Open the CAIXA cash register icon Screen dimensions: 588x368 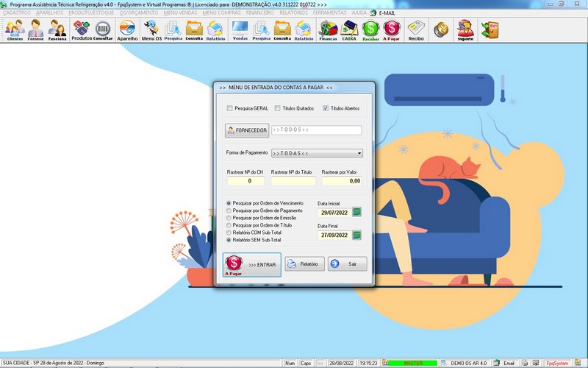[x=349, y=29]
